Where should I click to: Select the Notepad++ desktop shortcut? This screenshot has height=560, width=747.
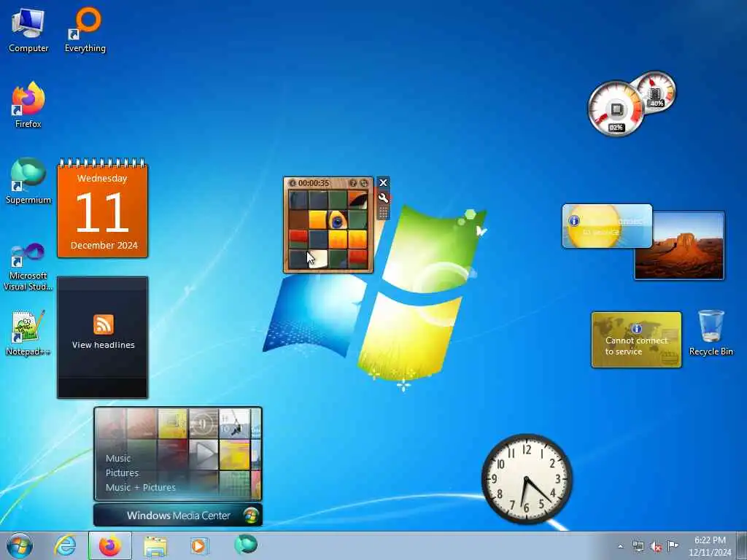click(28, 332)
